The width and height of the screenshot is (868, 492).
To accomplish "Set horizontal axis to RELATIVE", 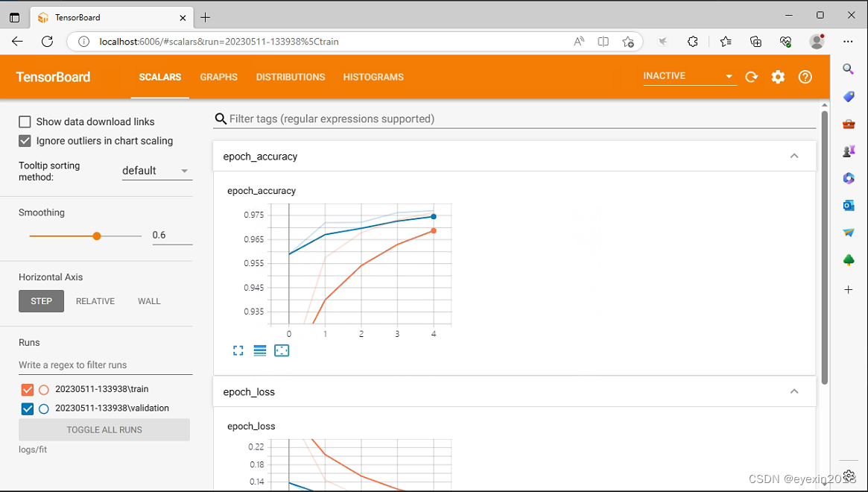I will (x=95, y=301).
